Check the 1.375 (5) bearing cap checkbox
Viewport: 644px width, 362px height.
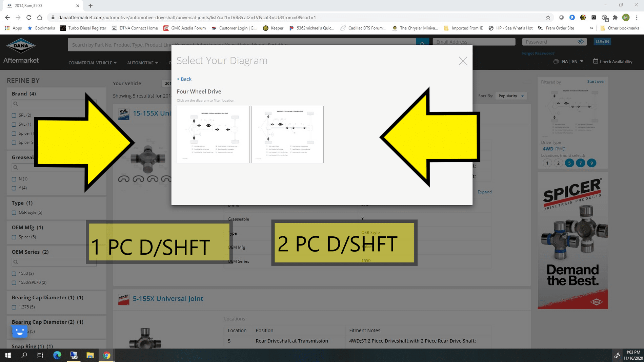14,307
